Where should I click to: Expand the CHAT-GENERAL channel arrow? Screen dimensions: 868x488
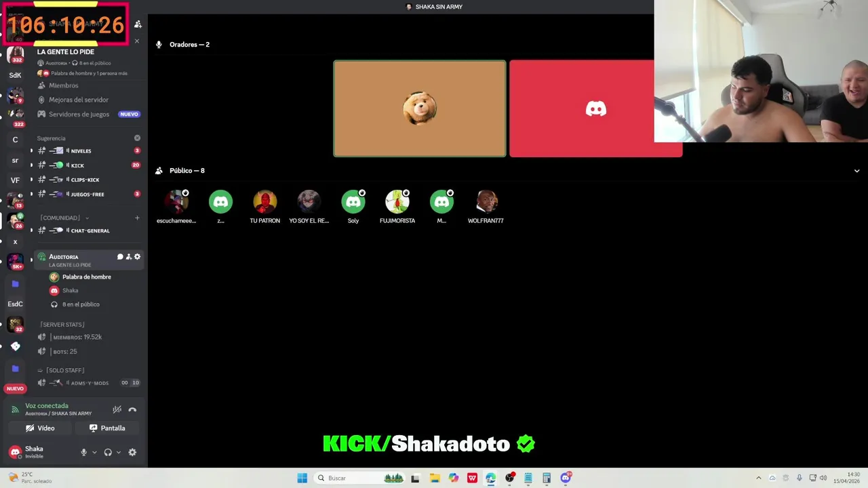pos(31,230)
